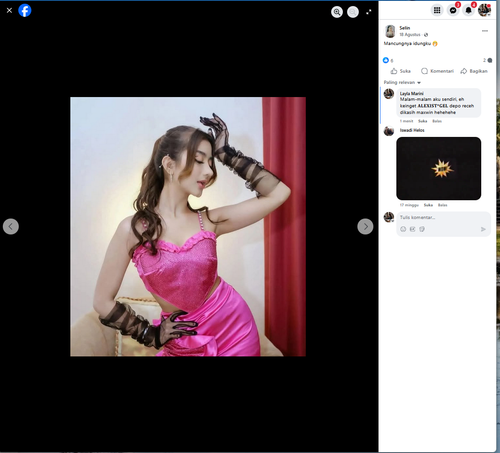The image size is (500, 453).
Task: Click the post date 18 Agustus
Action: click(410, 35)
